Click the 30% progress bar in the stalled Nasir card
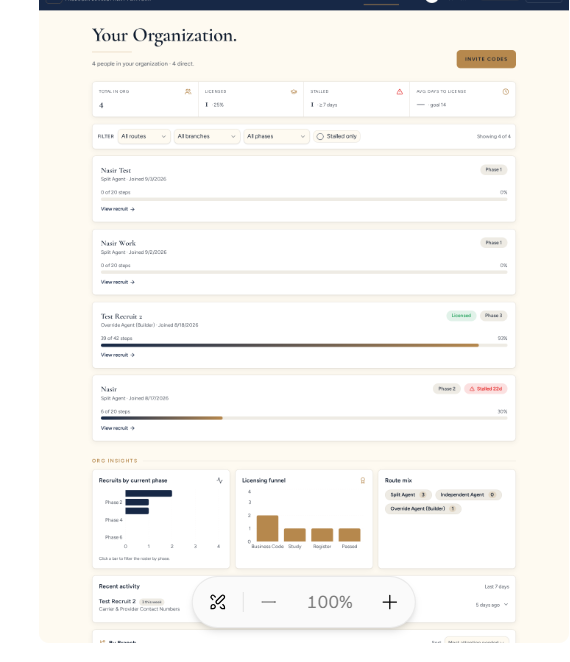This screenshot has width=570, height=662. coord(304,418)
